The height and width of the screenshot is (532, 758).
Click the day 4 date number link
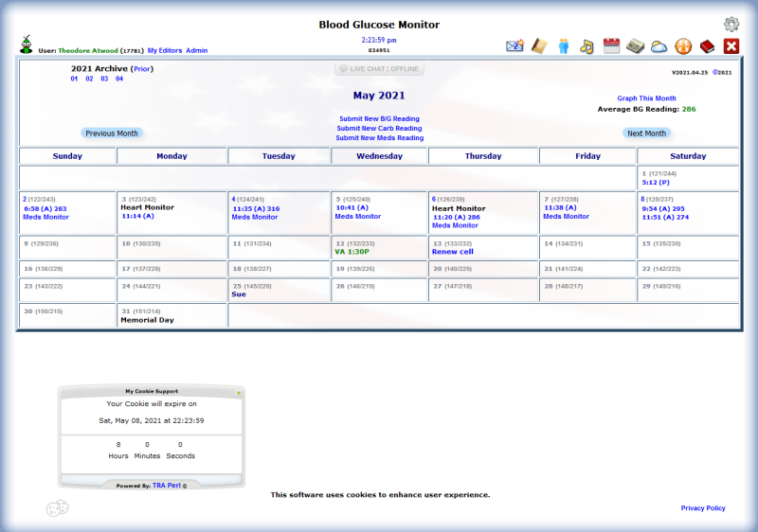[x=233, y=199]
